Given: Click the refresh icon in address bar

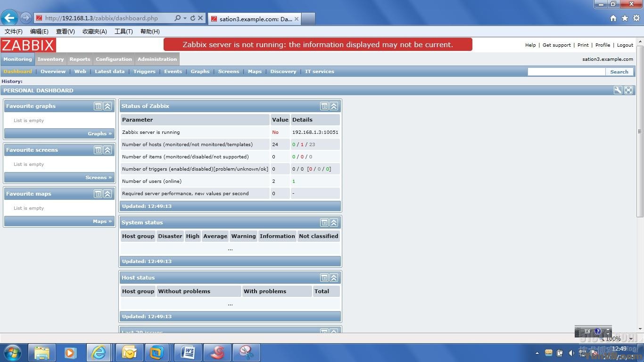Looking at the screenshot, I should (192, 18).
